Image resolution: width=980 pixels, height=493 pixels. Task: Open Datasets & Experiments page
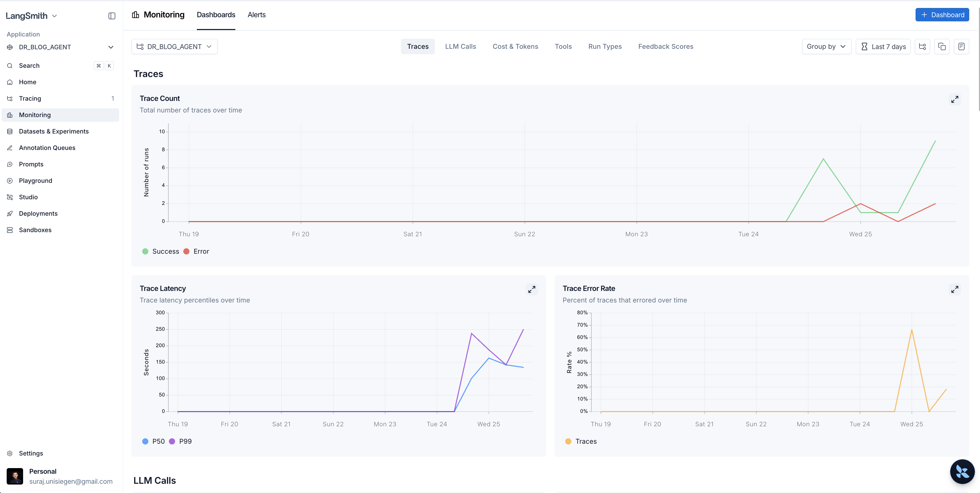54,131
